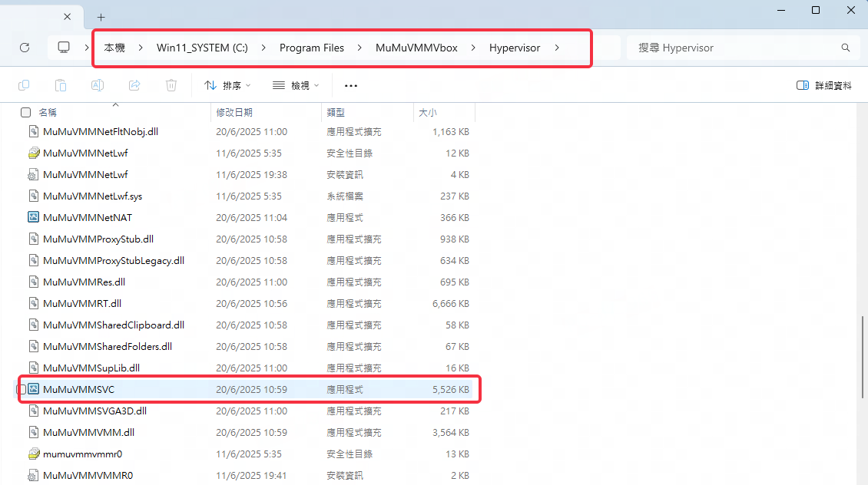Image resolution: width=868 pixels, height=485 pixels.
Task: Click the MuMuVMMSupLib.dll file icon
Action: point(33,368)
